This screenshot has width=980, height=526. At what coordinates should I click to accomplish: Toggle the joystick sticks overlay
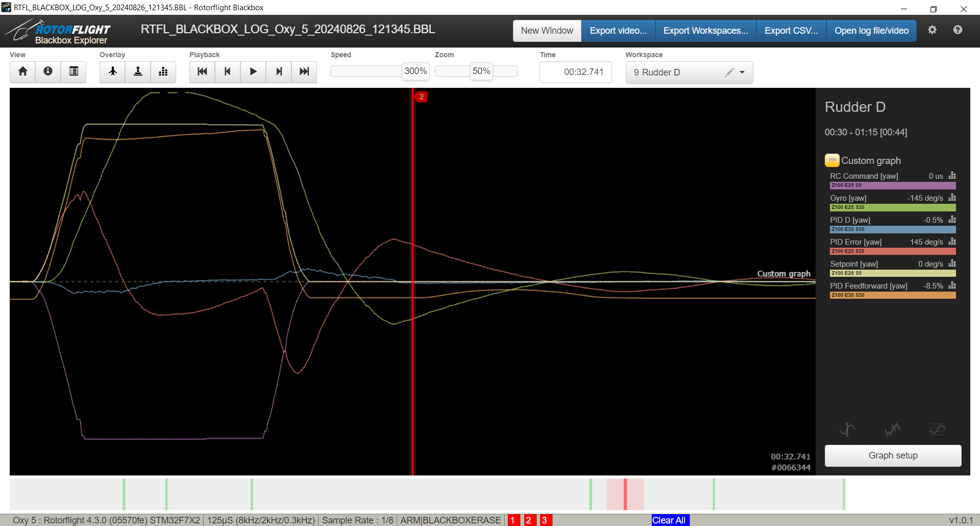138,71
